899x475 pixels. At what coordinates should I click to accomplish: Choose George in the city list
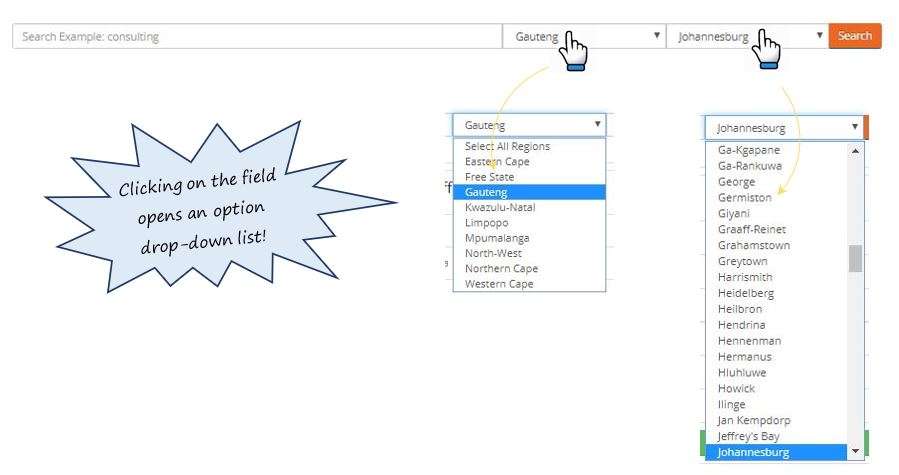click(736, 182)
